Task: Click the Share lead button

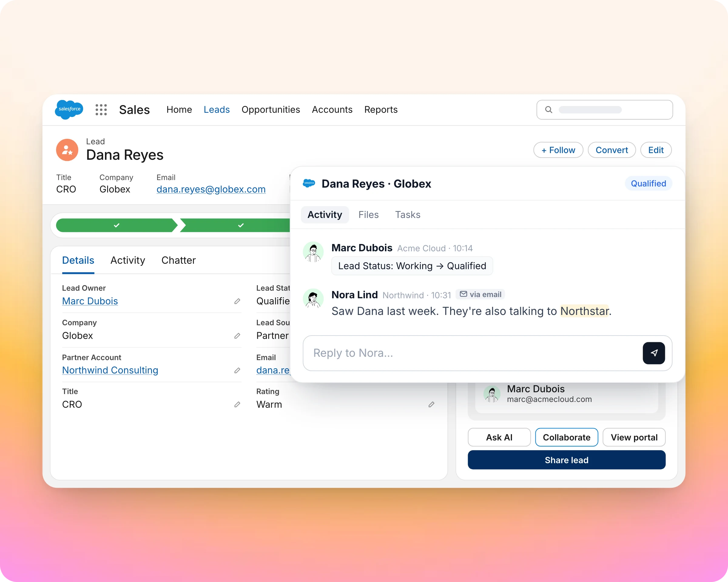Action: click(x=567, y=460)
